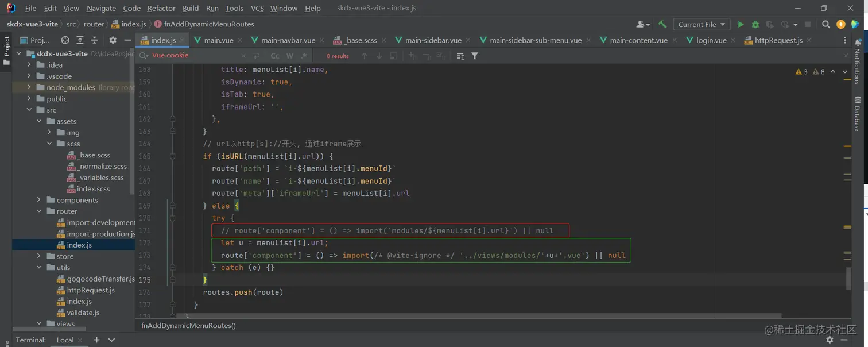This screenshot has width=868, height=347.
Task: Go to next search occurrence arrow
Action: 379,56
